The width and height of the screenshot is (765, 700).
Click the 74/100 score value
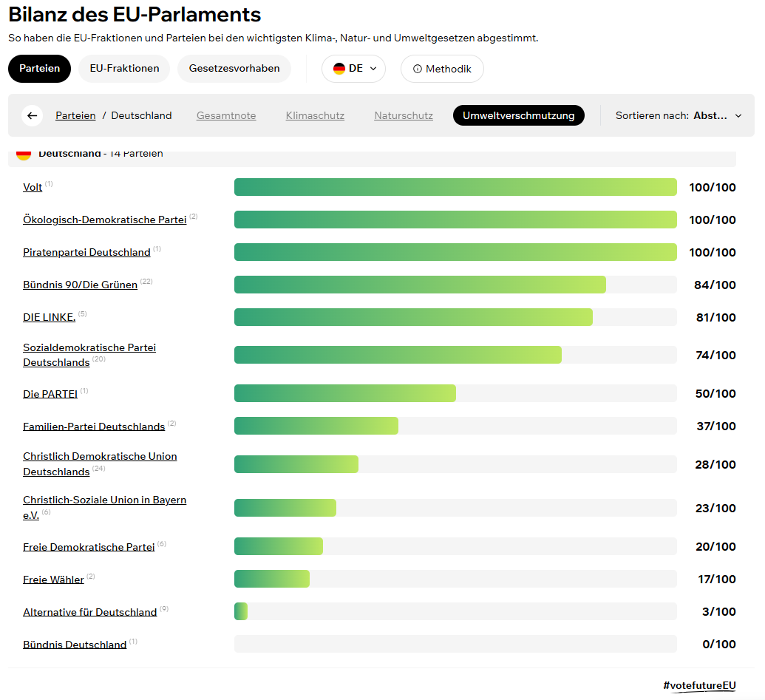click(x=715, y=355)
